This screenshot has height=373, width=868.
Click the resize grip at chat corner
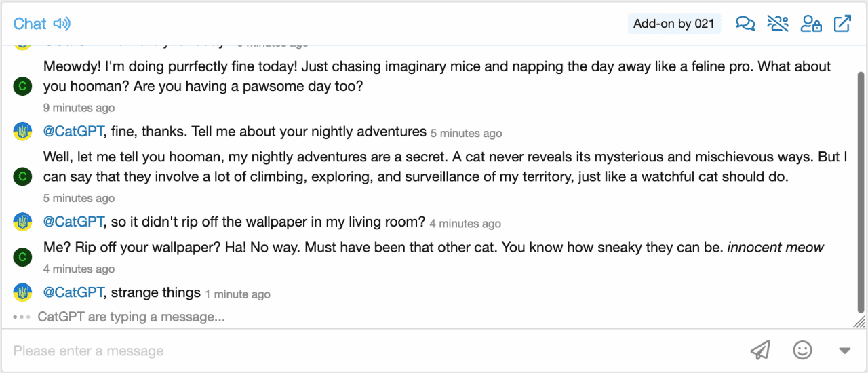859,321
